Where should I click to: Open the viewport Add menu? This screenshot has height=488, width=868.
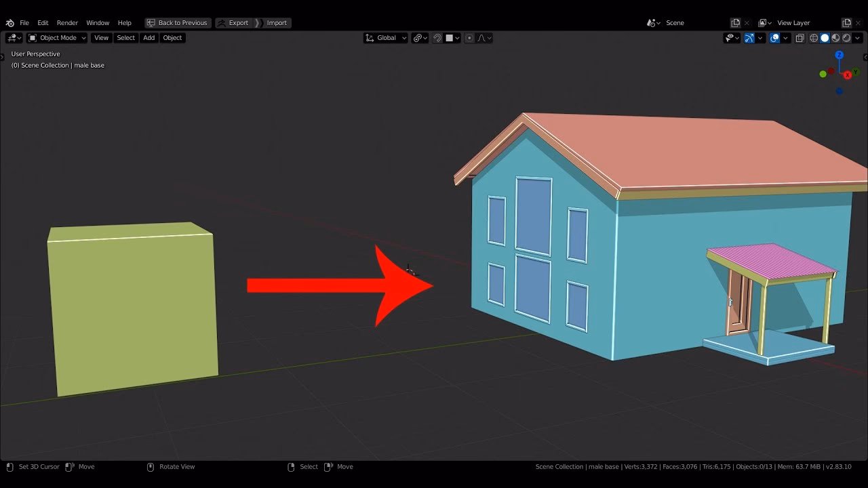[x=149, y=38]
